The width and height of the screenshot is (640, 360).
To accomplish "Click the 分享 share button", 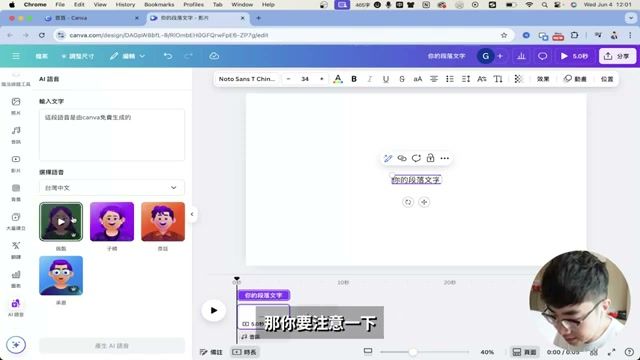I will tap(617, 56).
